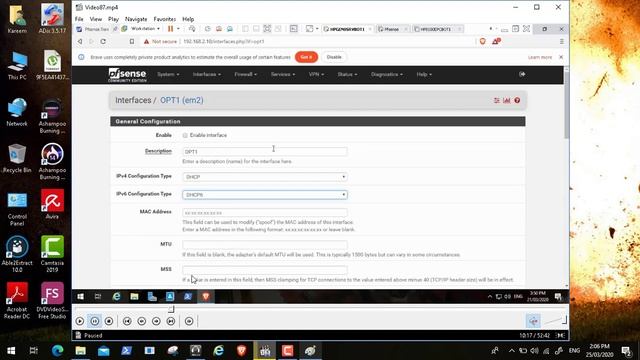Open the IPv4 Configuration Type dropdown
Viewport: 640px width, 360px height.
pos(264,177)
